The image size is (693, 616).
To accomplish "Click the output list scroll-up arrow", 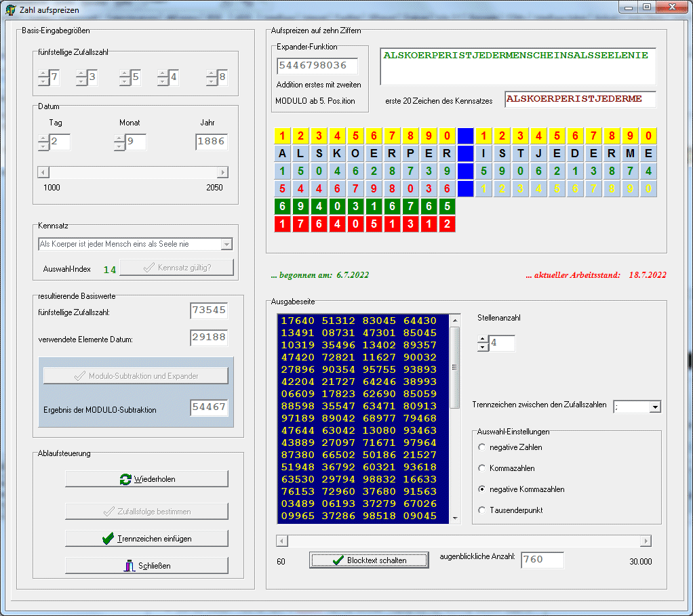I will [x=455, y=320].
